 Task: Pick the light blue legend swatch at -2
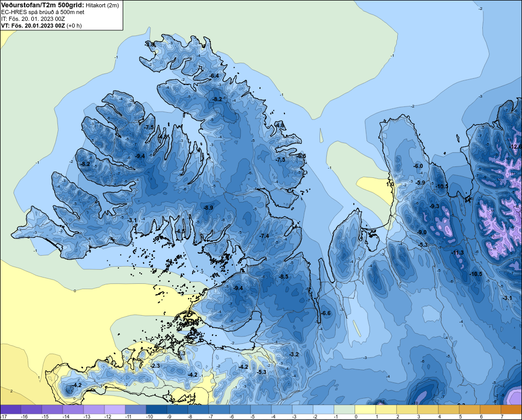click(324, 410)
